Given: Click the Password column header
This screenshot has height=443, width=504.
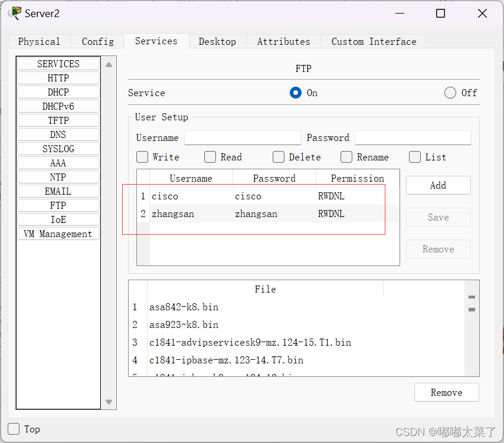Looking at the screenshot, I should pos(274,178).
